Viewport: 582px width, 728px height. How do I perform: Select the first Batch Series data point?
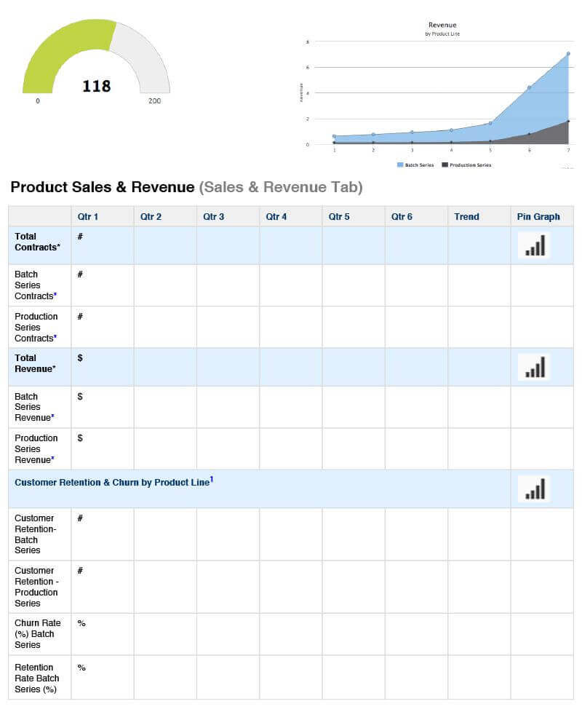[x=334, y=136]
